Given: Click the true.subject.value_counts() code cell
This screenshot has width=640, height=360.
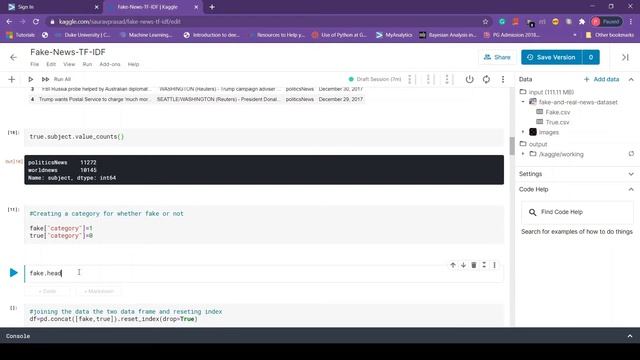Looking at the screenshot, I should pos(264,137).
